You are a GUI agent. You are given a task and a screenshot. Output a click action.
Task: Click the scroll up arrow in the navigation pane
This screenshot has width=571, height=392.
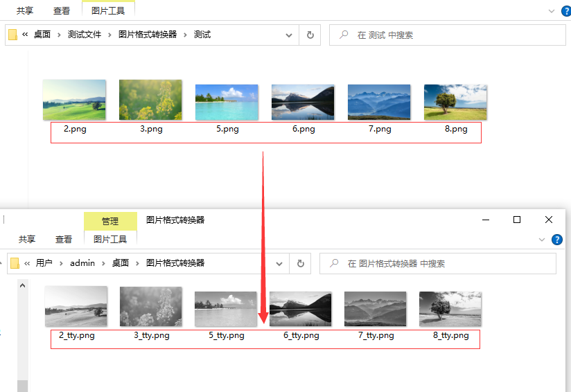pyautogui.click(x=23, y=286)
